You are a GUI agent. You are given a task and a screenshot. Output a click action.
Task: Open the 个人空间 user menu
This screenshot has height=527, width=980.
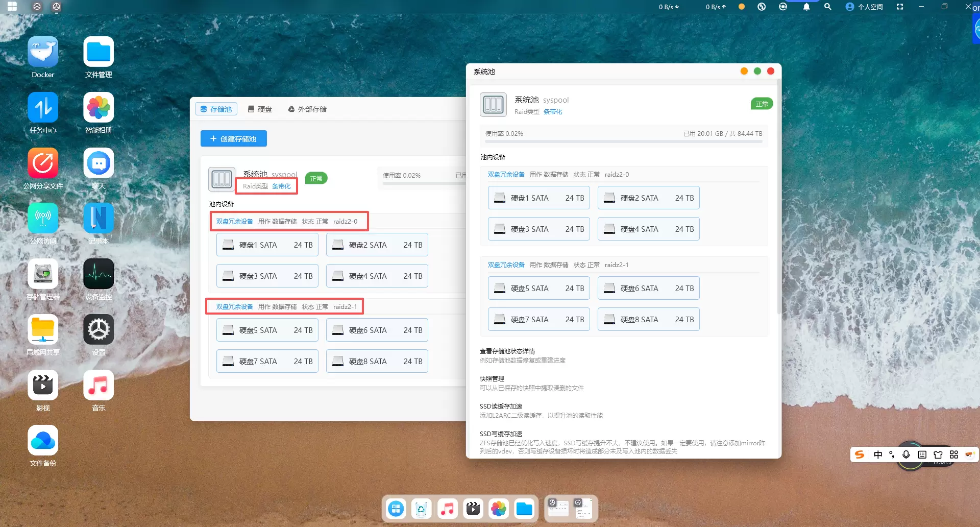pyautogui.click(x=864, y=7)
